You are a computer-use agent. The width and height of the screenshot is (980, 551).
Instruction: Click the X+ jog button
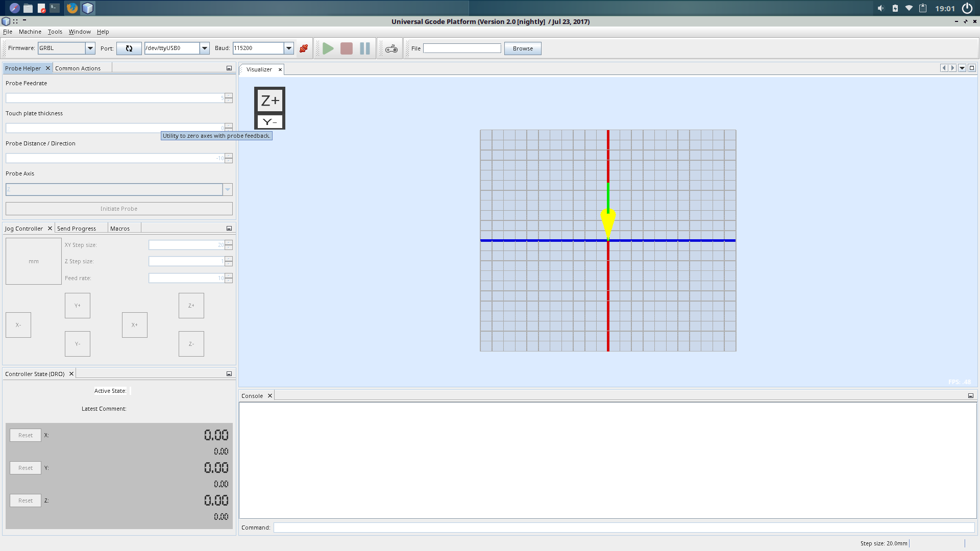[x=135, y=325]
